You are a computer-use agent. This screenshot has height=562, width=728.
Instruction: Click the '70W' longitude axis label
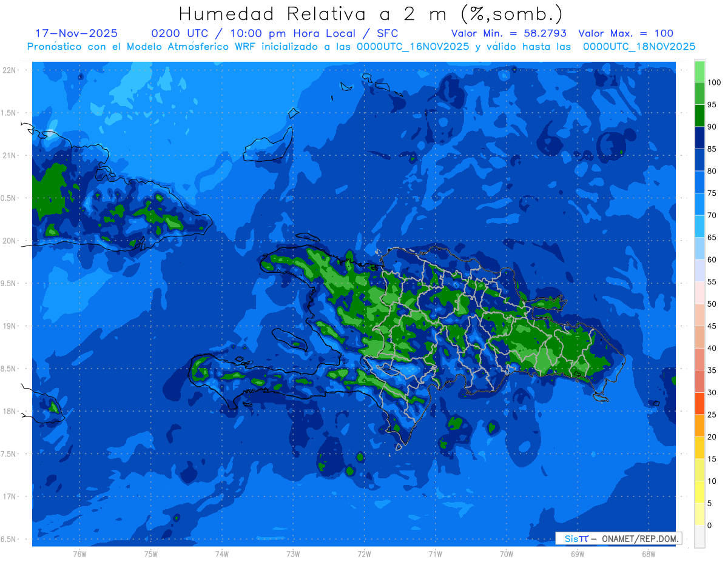tap(507, 554)
